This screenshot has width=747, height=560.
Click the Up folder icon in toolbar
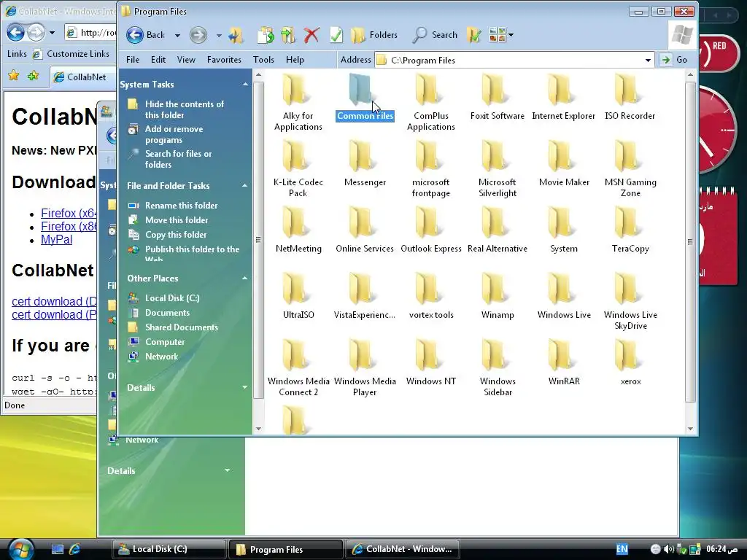coord(236,35)
